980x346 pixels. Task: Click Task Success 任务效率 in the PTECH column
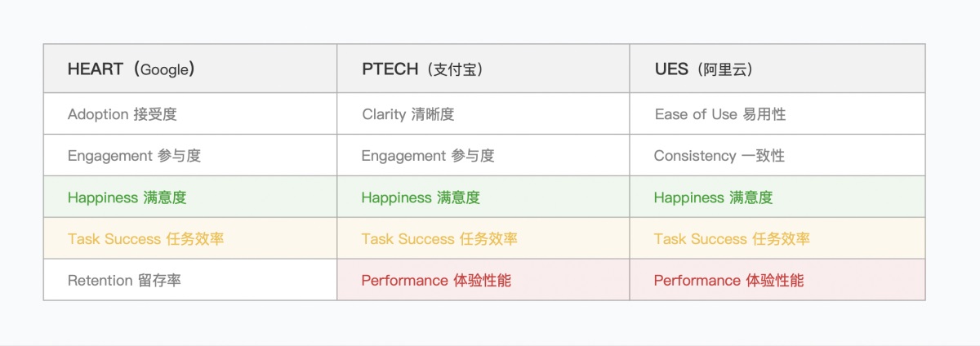(439, 239)
